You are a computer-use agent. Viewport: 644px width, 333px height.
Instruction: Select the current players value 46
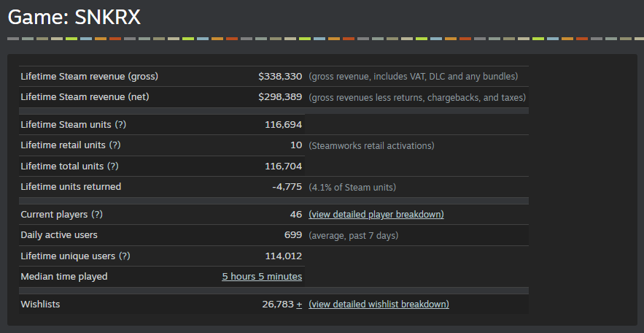tap(296, 215)
